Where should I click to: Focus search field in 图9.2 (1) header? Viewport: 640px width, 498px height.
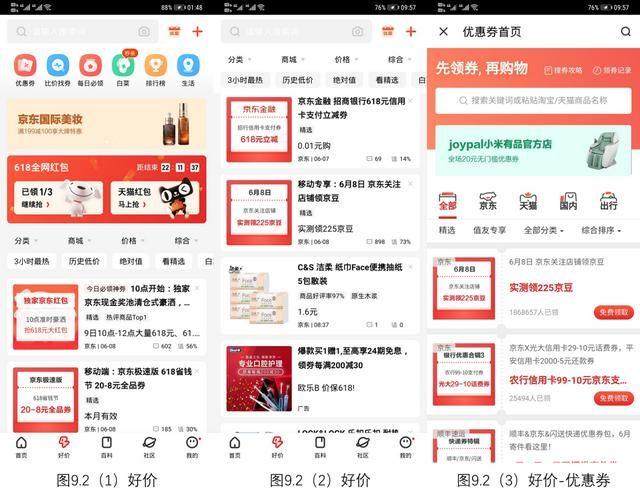pyautogui.click(x=82, y=31)
